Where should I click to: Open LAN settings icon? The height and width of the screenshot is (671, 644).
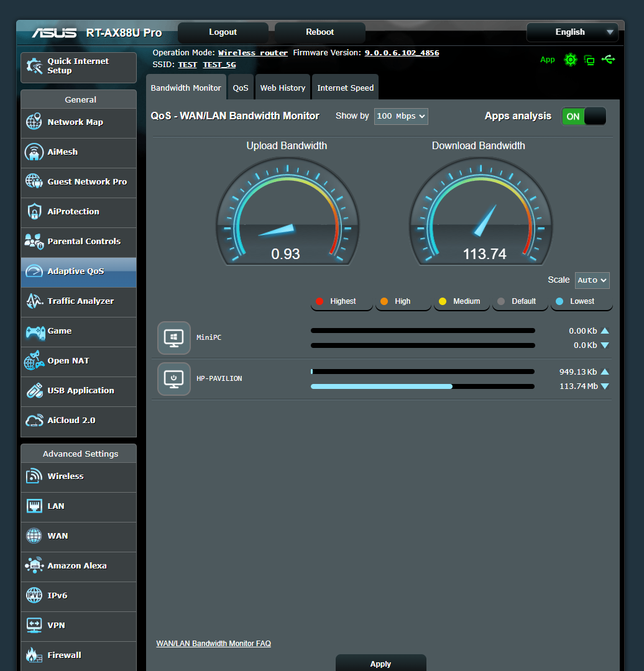(x=34, y=506)
